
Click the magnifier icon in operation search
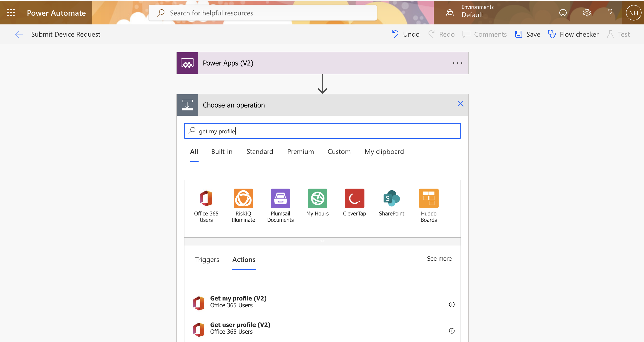[192, 131]
